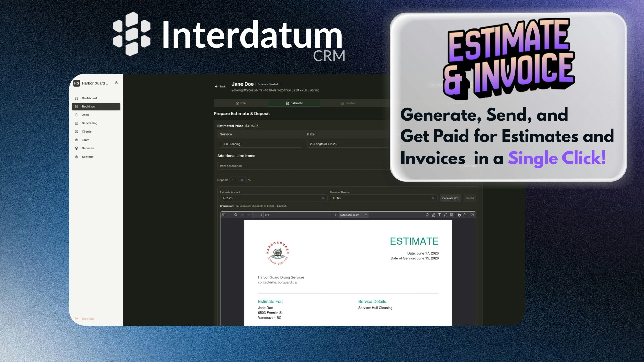Open Dashboard from the sidebar
Viewport: 644px width, 362px height.
pos(96,98)
